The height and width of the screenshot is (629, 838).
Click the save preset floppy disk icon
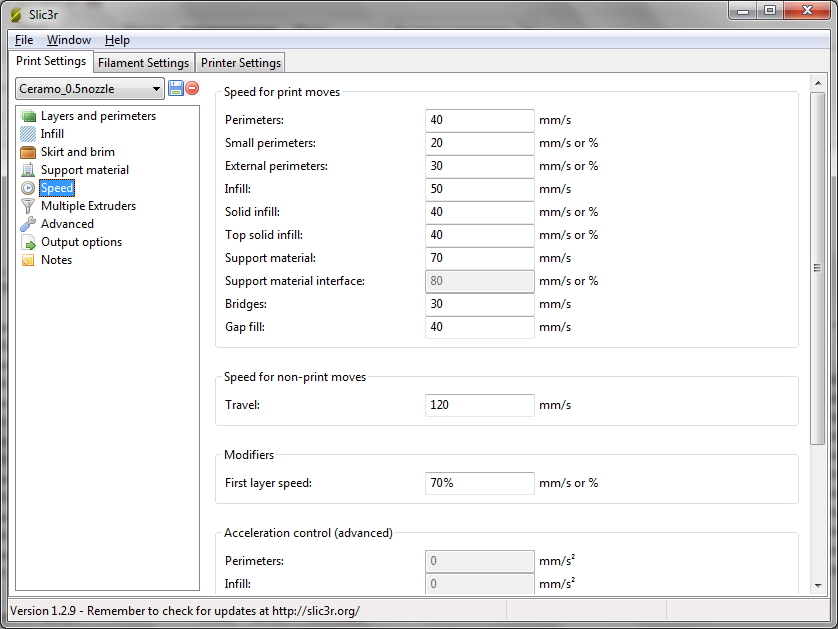click(x=176, y=89)
